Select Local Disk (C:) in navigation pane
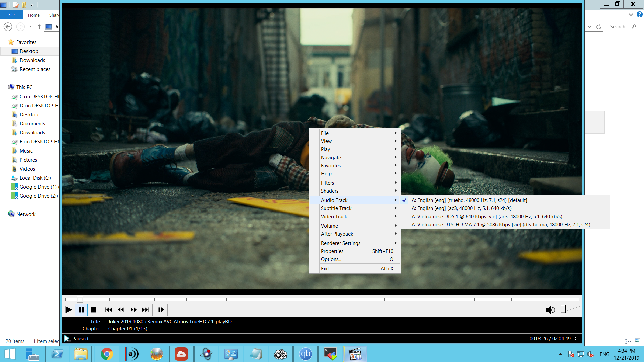Viewport: 644px width, 362px height. [x=35, y=178]
